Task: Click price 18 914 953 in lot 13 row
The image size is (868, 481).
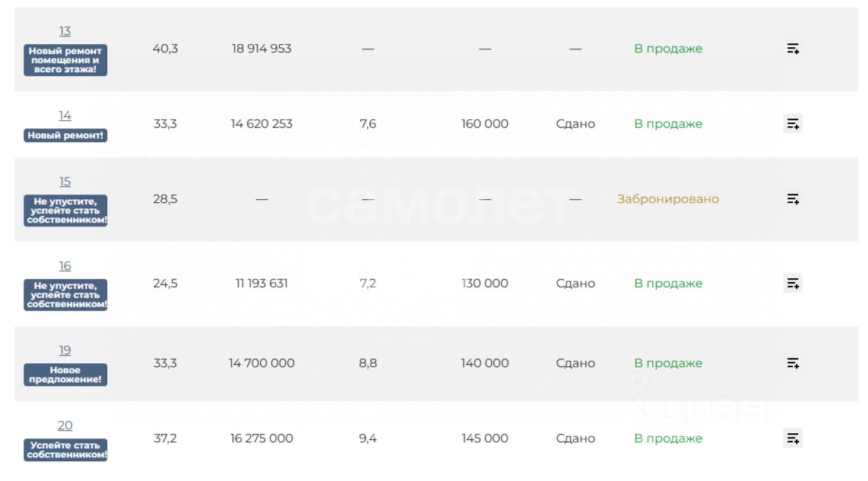Action: coord(261,49)
